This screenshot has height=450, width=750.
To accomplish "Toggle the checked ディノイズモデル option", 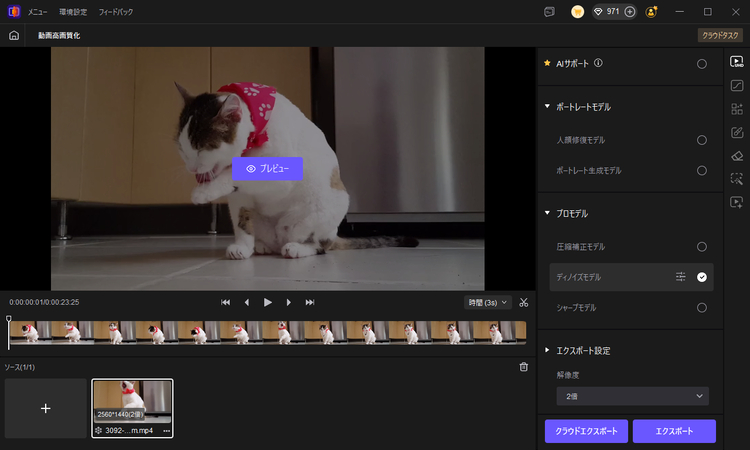I will (x=702, y=277).
